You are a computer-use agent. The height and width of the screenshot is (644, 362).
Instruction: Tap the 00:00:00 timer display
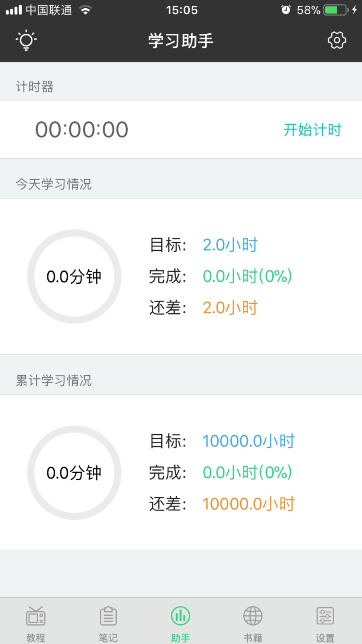pyautogui.click(x=82, y=130)
